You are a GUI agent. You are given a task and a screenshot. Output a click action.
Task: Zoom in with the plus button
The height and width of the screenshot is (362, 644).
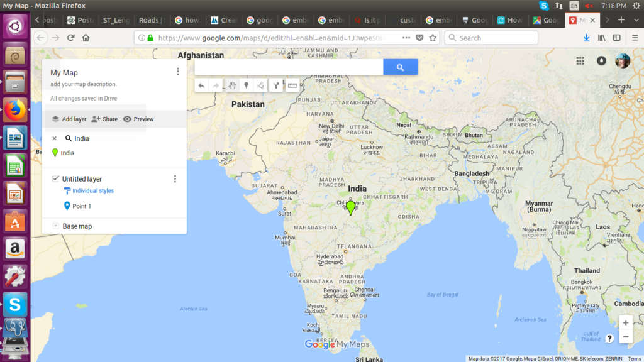(x=625, y=323)
